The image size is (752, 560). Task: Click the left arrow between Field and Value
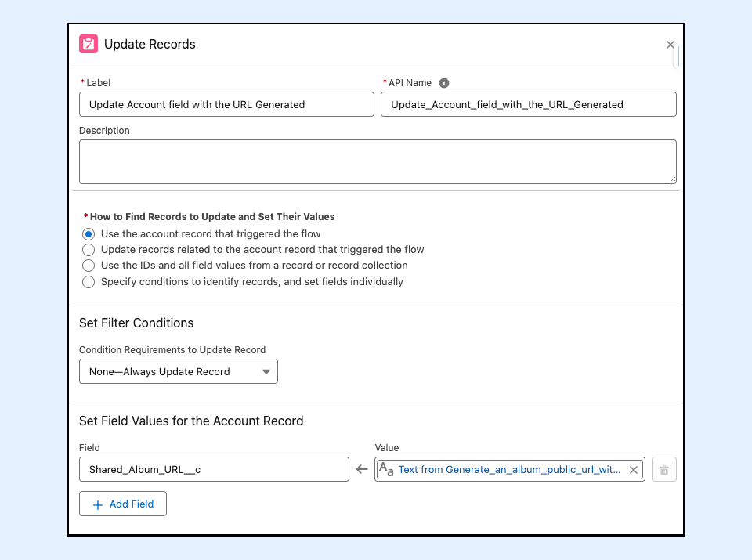(361, 470)
